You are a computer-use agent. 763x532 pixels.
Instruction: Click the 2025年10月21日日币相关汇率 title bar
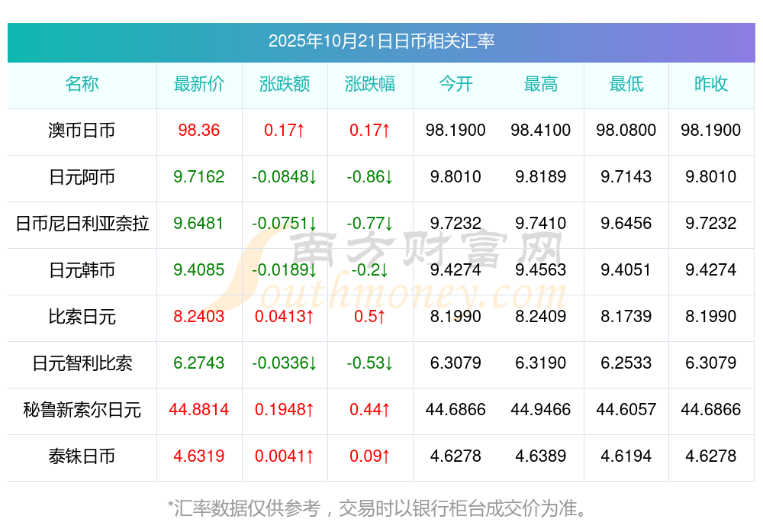pos(381,41)
